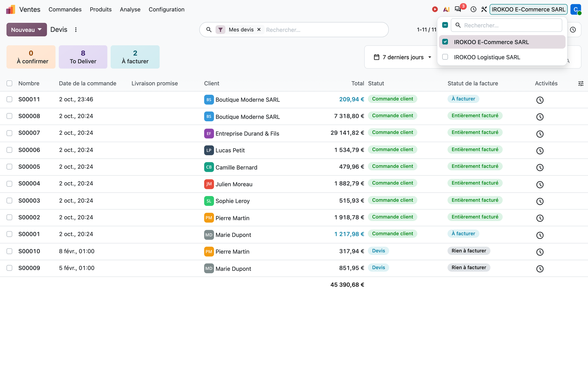Uncheck IROKOO E-Commerce SARL company checkbox
This screenshot has height=388, width=588.
445,42
